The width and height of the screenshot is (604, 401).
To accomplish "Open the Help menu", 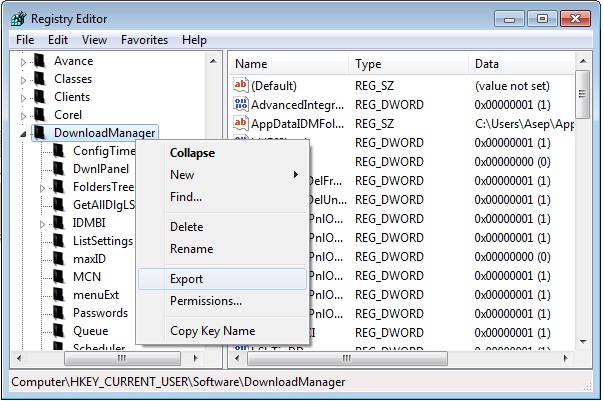I will coord(194,40).
